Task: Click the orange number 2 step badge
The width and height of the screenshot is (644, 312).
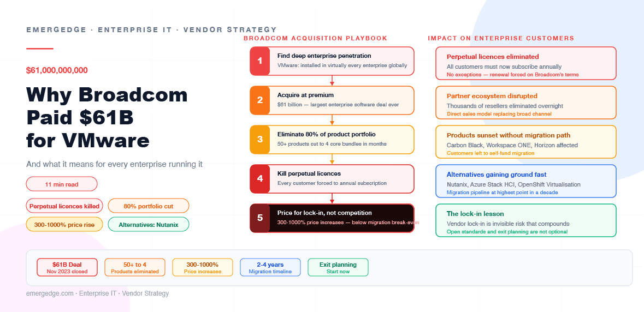Action: point(259,100)
